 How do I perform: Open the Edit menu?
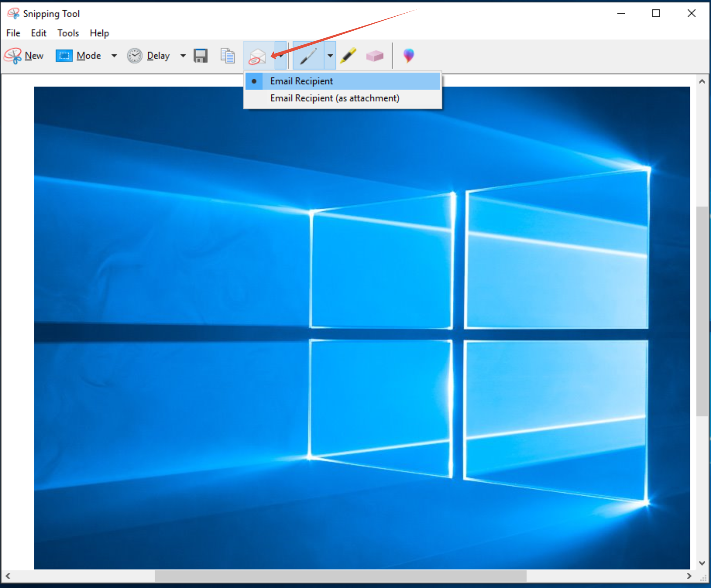coord(39,33)
